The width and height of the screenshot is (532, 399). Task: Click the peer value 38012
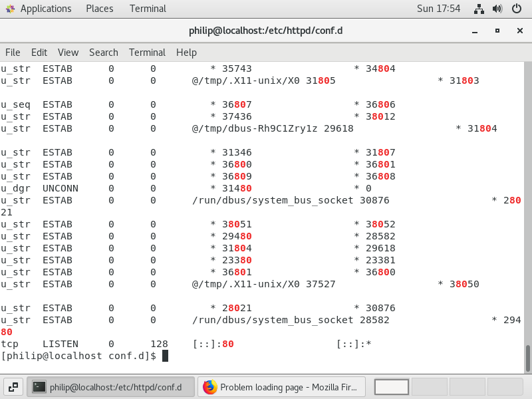point(380,116)
